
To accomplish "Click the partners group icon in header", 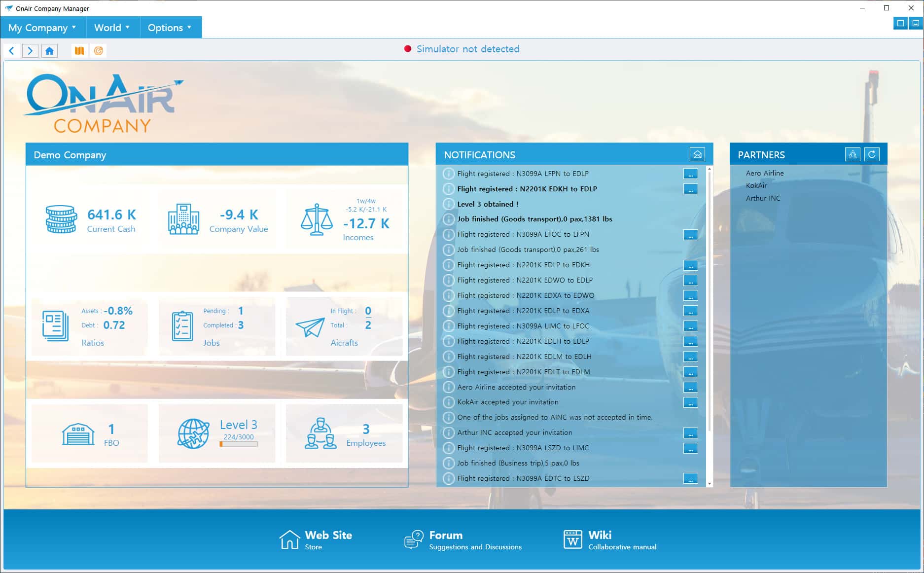I will [853, 155].
